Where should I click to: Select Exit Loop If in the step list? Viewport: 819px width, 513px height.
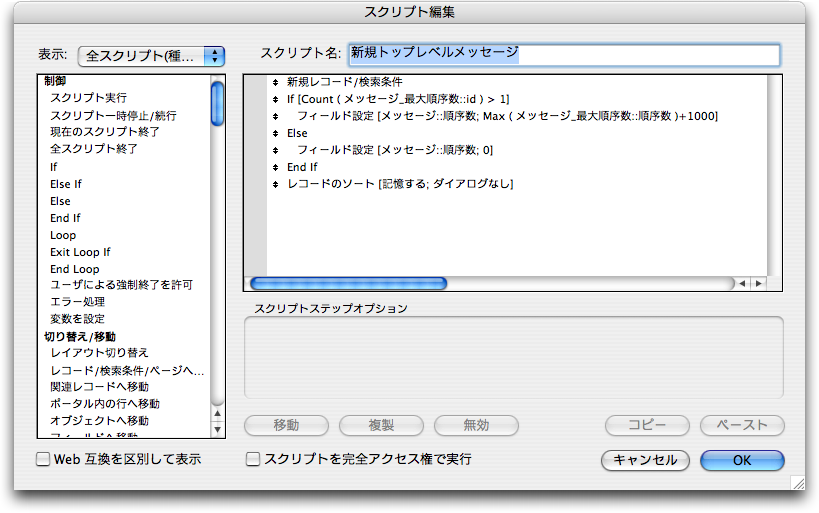click(80, 252)
